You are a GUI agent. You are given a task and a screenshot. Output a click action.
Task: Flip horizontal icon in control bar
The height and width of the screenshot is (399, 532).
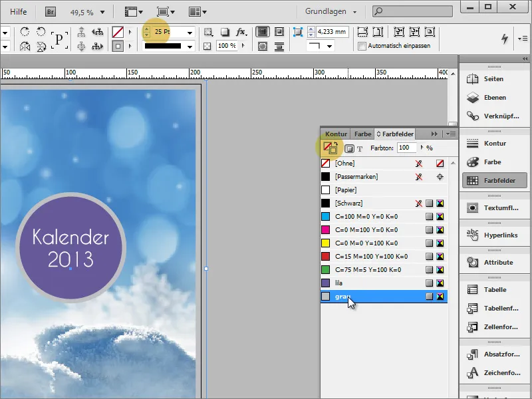[25, 46]
